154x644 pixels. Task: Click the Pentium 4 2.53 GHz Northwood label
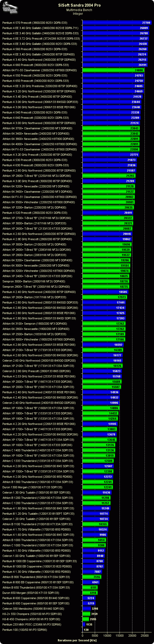[x=39, y=376]
